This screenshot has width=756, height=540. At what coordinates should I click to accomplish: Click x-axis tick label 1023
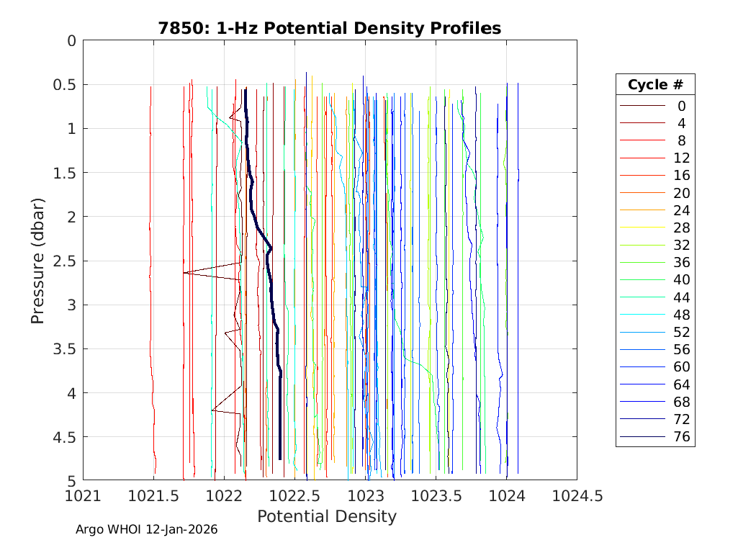pyautogui.click(x=365, y=495)
